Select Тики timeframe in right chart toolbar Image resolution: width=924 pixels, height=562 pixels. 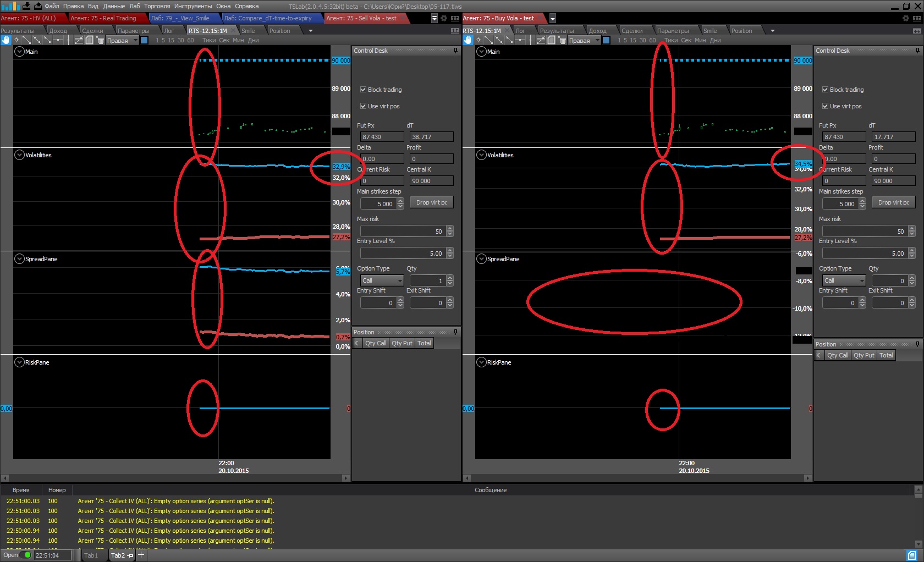pyautogui.click(x=671, y=40)
